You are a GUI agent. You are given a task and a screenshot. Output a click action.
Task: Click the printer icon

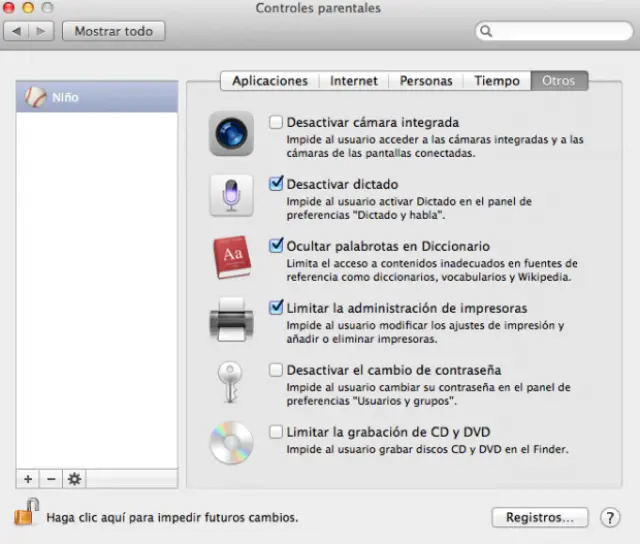(231, 319)
